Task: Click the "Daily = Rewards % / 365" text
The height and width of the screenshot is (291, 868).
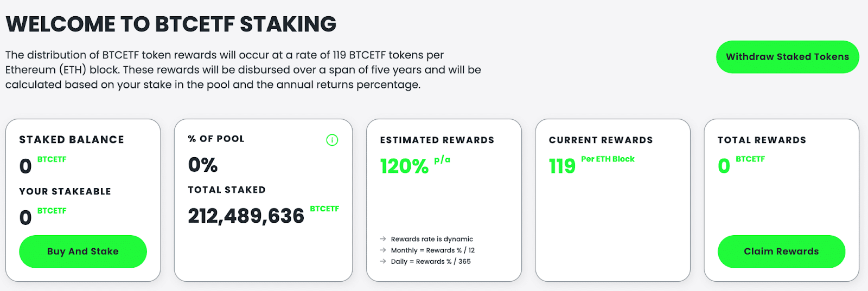Action: (x=431, y=262)
